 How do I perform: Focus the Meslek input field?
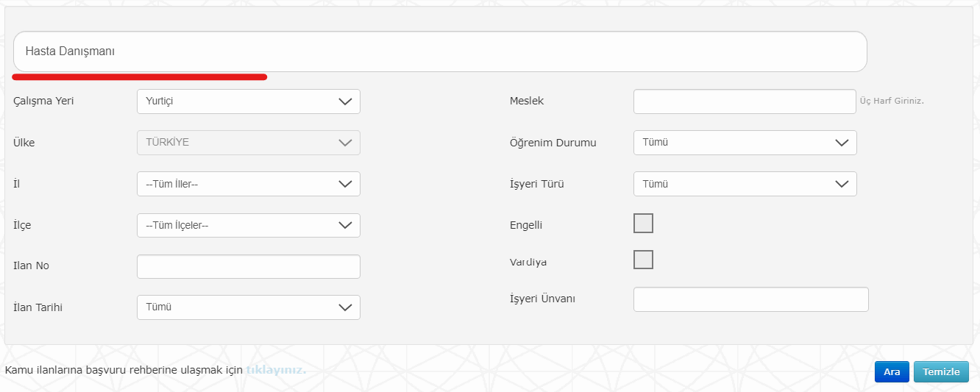point(745,101)
